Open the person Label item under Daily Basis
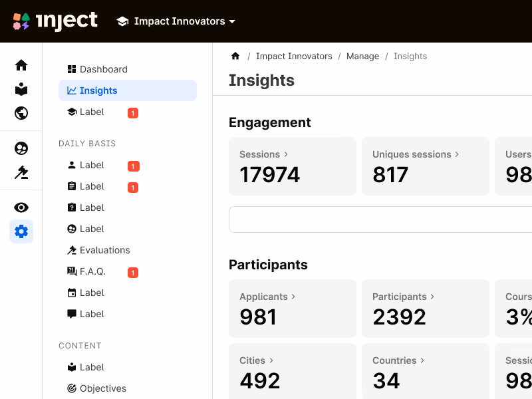The image size is (532, 399). [128, 165]
